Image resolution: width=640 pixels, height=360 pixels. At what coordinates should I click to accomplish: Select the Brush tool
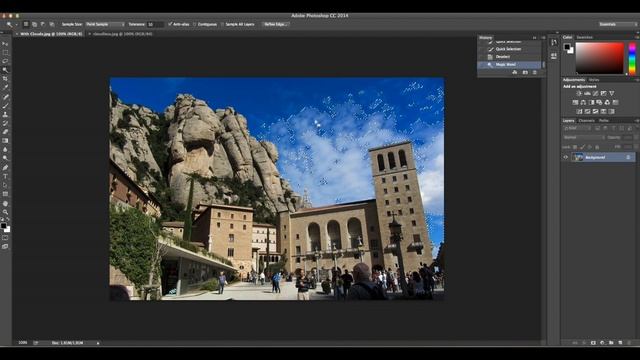[x=5, y=106]
